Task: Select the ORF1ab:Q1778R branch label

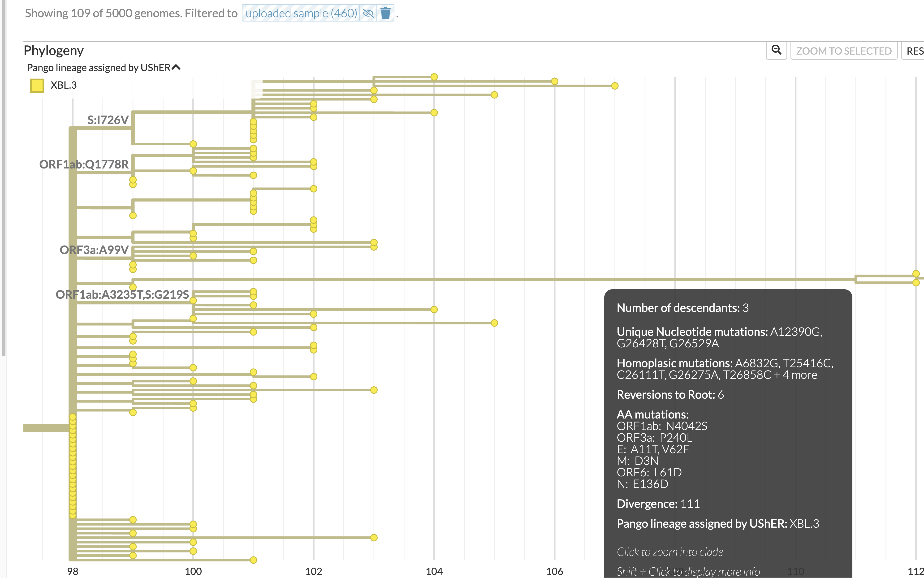Action: (84, 164)
